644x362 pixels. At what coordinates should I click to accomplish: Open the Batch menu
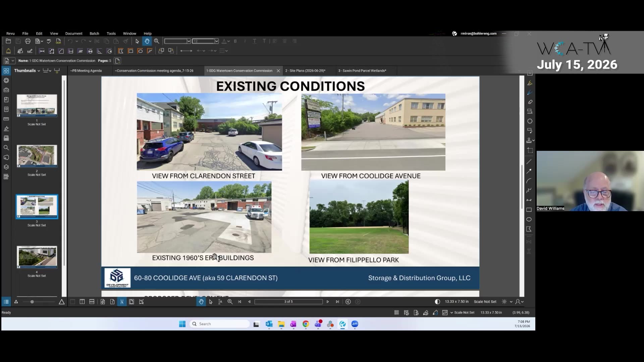[x=94, y=34]
